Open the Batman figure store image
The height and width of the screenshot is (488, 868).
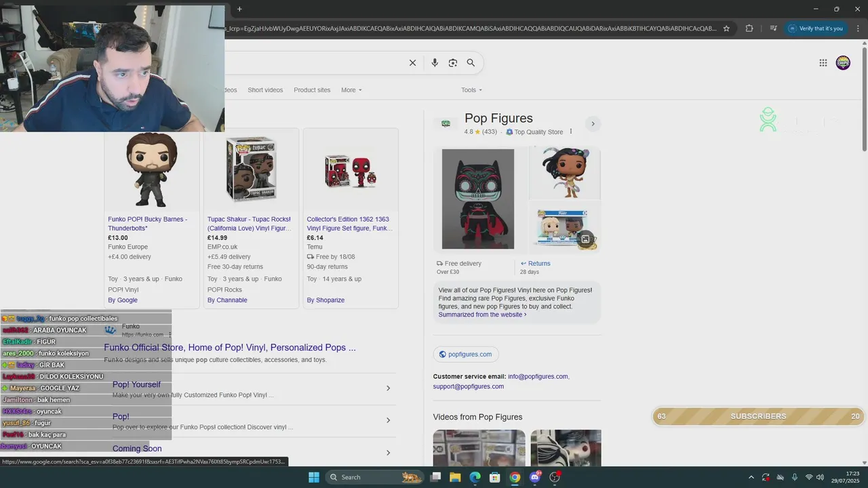tap(478, 199)
